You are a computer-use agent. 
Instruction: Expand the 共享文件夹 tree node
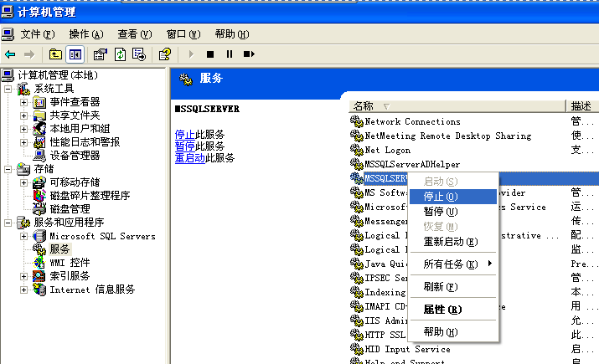click(23, 116)
